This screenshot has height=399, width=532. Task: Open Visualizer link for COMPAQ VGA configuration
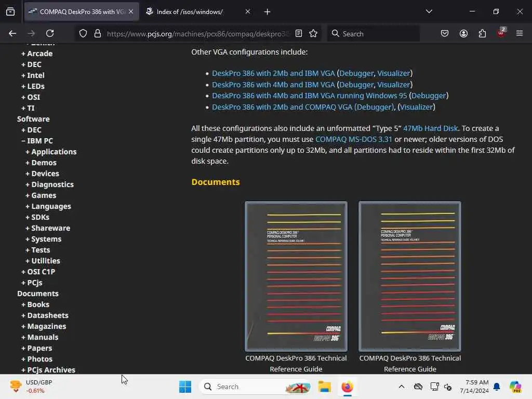tap(416, 107)
